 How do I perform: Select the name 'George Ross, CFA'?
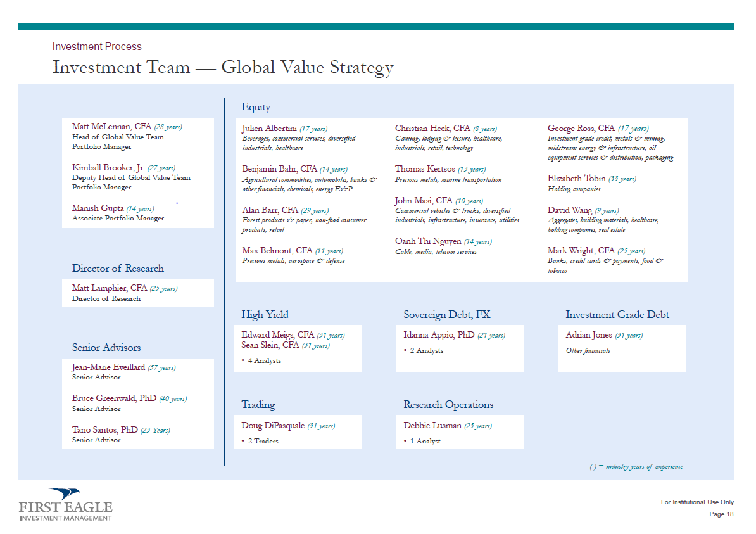coord(581,129)
